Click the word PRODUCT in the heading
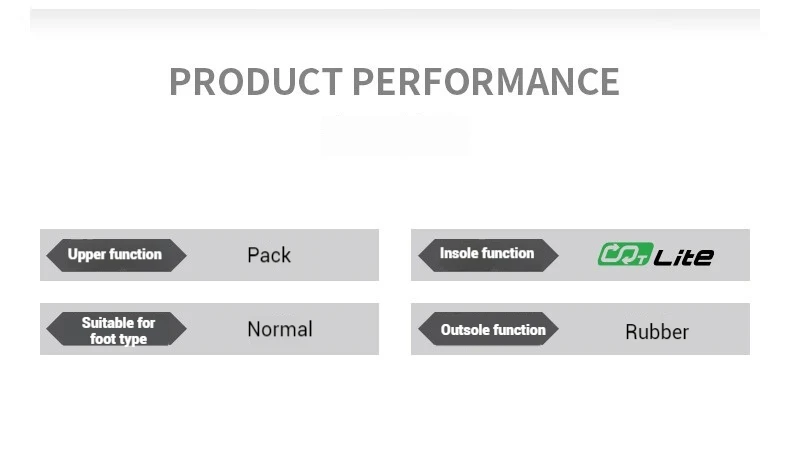The width and height of the screenshot is (790, 452). pos(256,81)
